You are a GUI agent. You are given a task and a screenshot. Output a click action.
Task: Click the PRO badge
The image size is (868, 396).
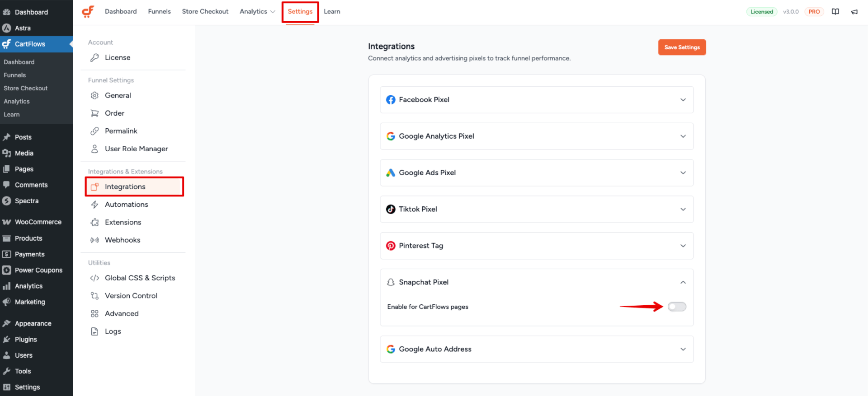point(814,12)
